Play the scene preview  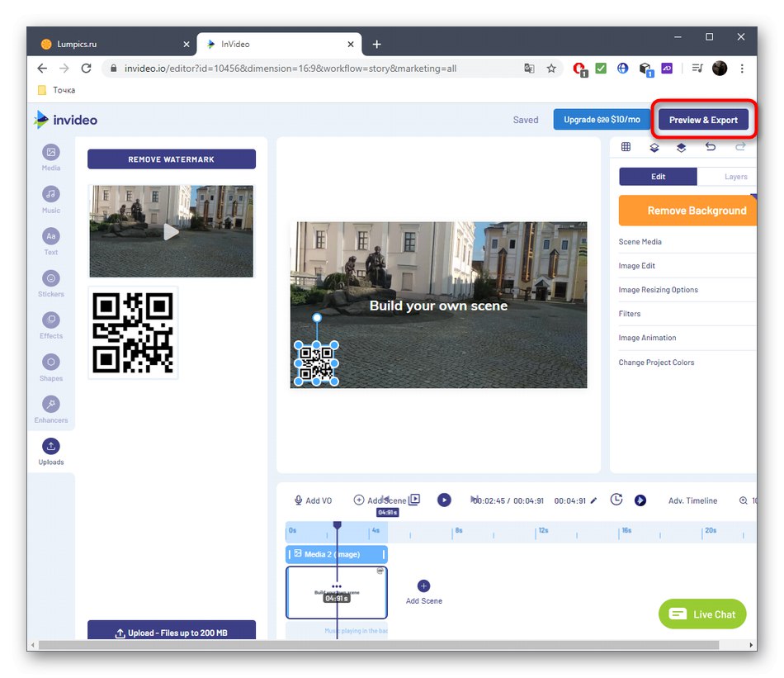click(x=444, y=500)
